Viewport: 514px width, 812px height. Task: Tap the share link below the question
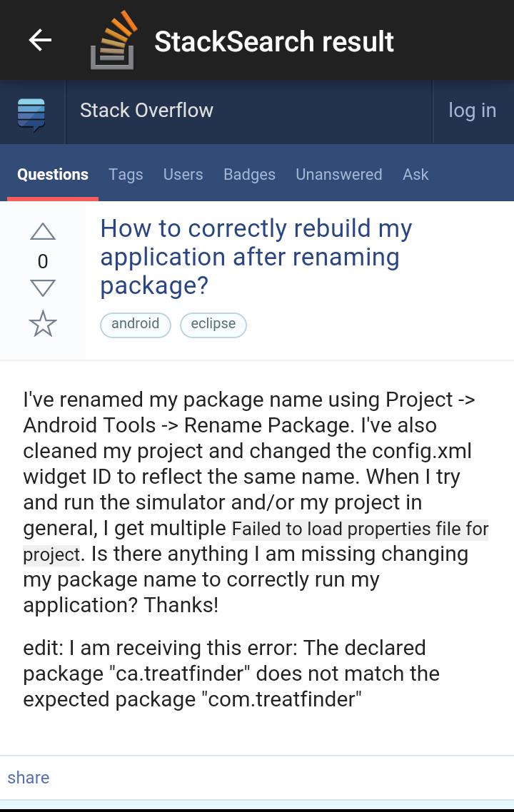coord(29,778)
